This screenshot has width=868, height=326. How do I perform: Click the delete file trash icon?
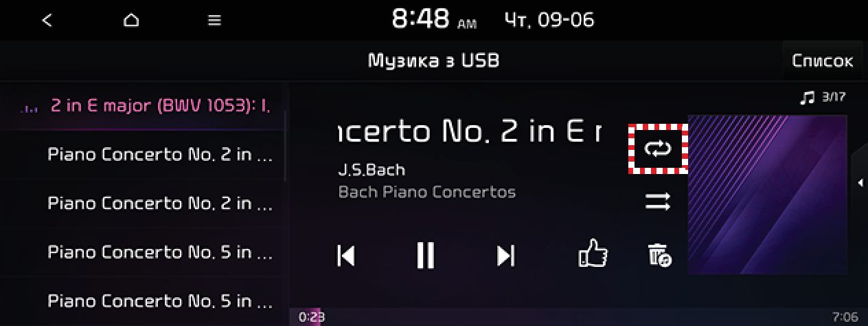[659, 254]
